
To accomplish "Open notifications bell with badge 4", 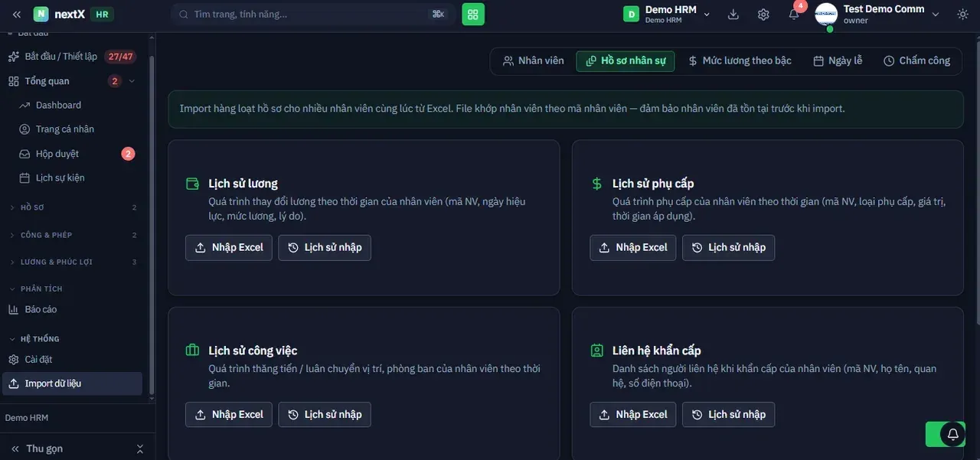I will pyautogui.click(x=794, y=14).
